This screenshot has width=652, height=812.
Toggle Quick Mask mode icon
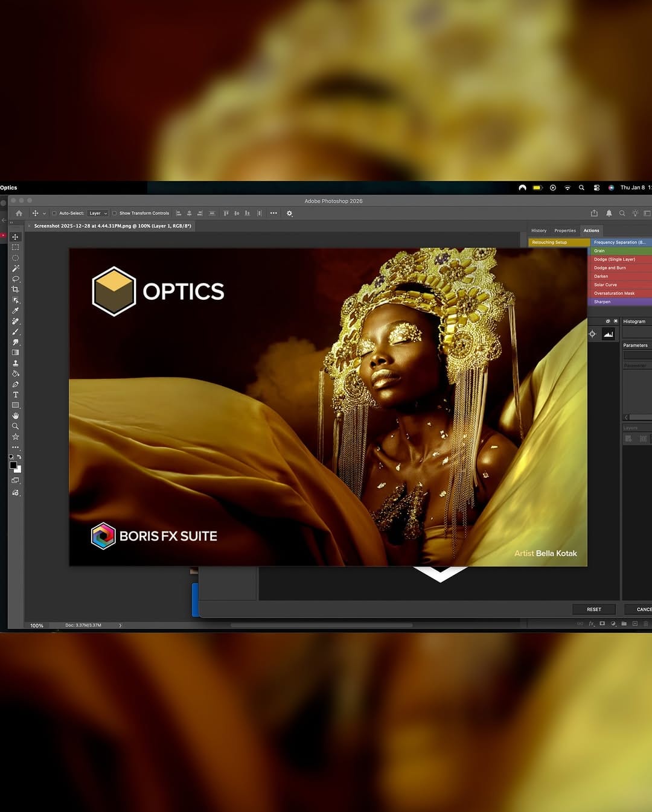click(x=16, y=481)
